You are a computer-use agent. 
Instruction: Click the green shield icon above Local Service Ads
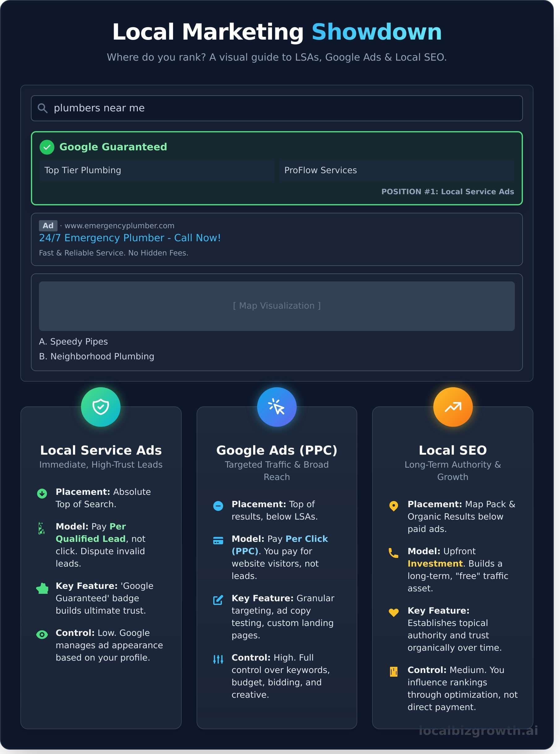101,407
